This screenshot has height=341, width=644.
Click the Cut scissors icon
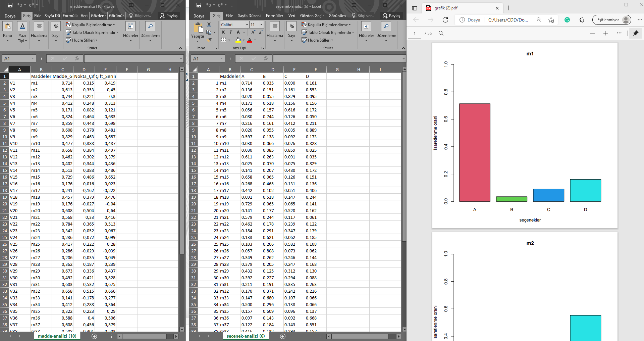(209, 25)
